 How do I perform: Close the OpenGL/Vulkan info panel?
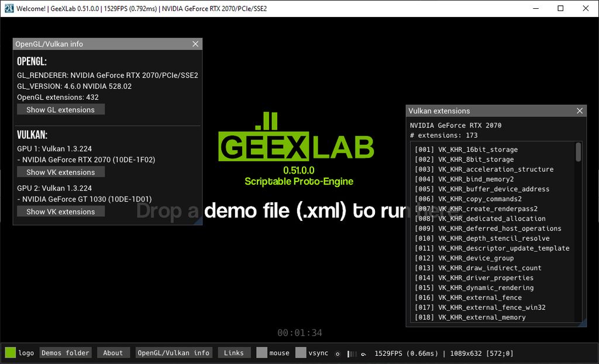tap(195, 44)
